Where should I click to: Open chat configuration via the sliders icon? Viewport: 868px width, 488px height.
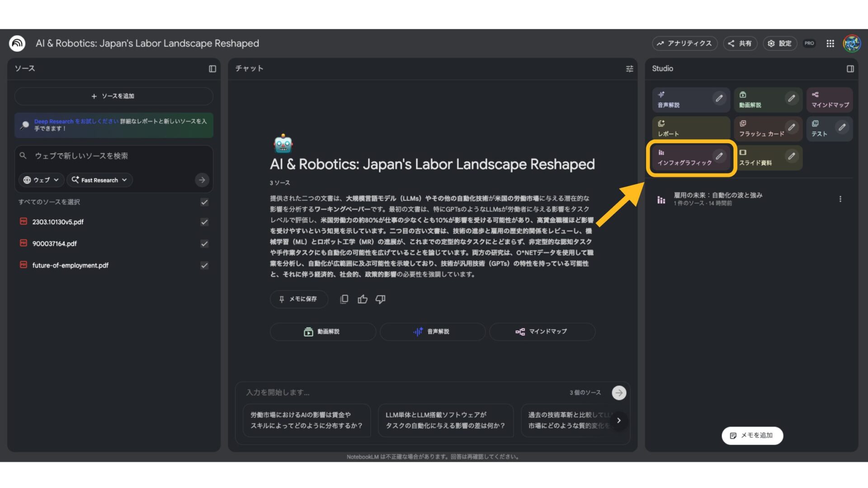(x=629, y=69)
